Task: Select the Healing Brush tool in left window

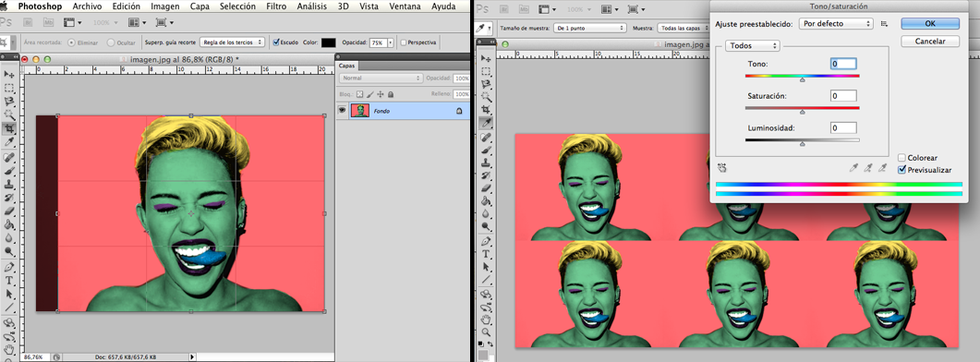Action: pos(9,157)
